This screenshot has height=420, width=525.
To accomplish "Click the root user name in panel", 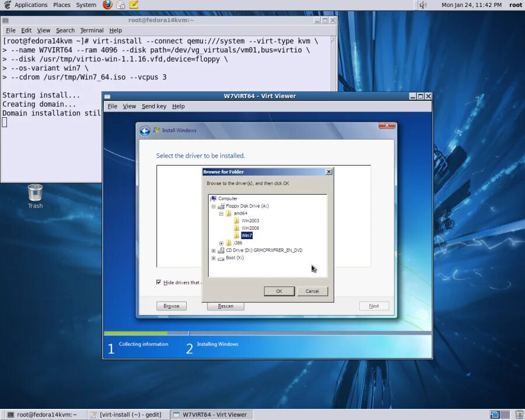I will (516, 5).
